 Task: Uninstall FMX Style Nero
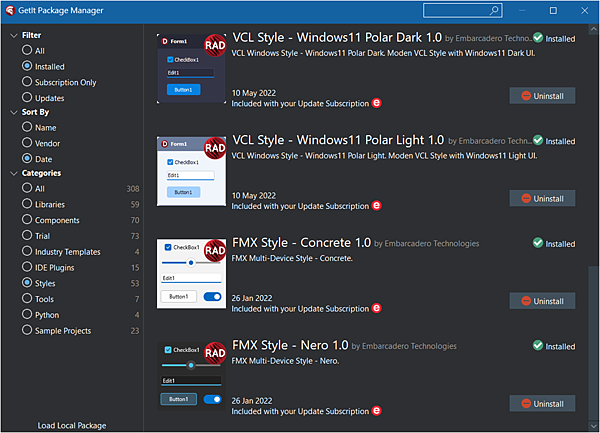(x=542, y=403)
